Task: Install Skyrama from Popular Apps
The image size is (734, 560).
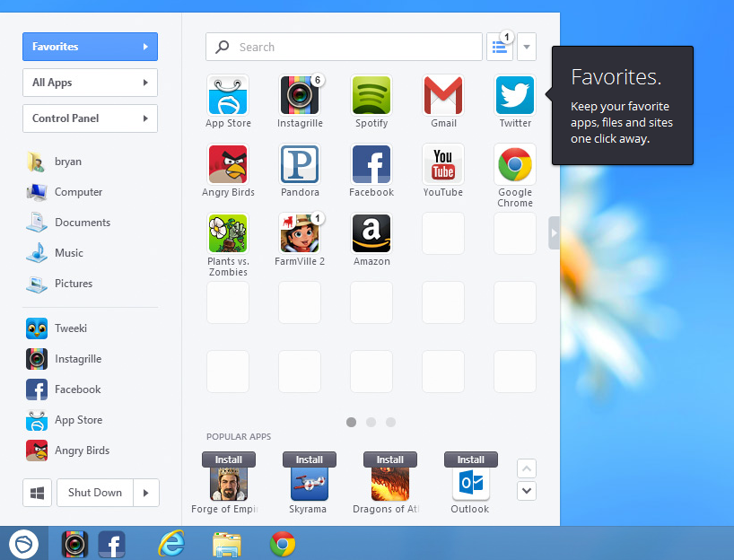Action: click(x=309, y=459)
